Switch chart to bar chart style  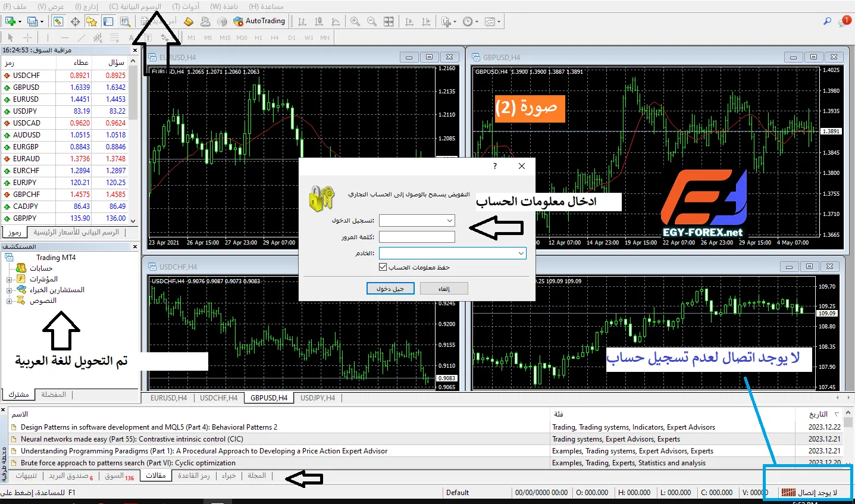[302, 21]
